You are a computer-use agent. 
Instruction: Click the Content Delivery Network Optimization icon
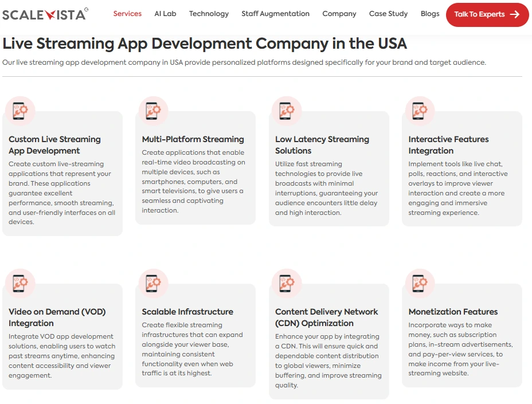tap(287, 283)
